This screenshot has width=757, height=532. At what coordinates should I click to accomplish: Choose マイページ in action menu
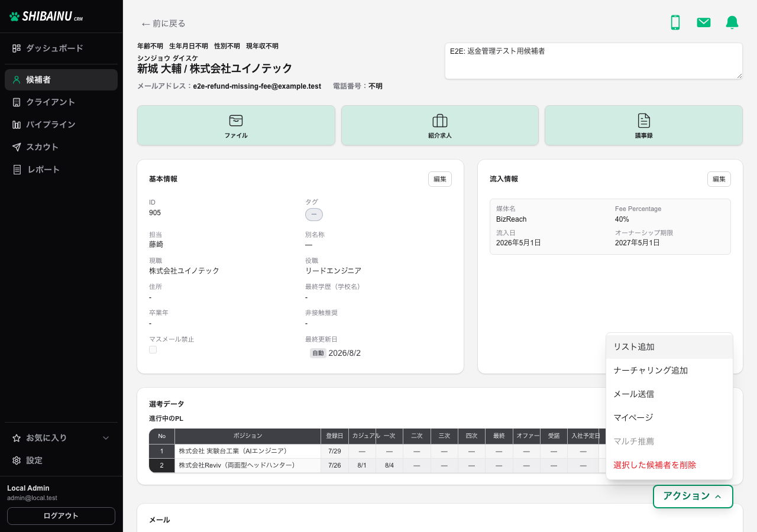[669, 418]
